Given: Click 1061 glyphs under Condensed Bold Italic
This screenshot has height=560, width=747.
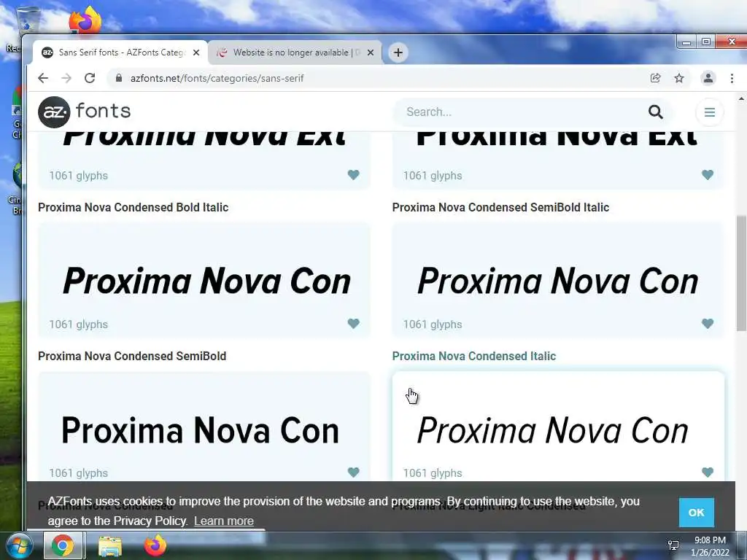Looking at the screenshot, I should coord(79,324).
